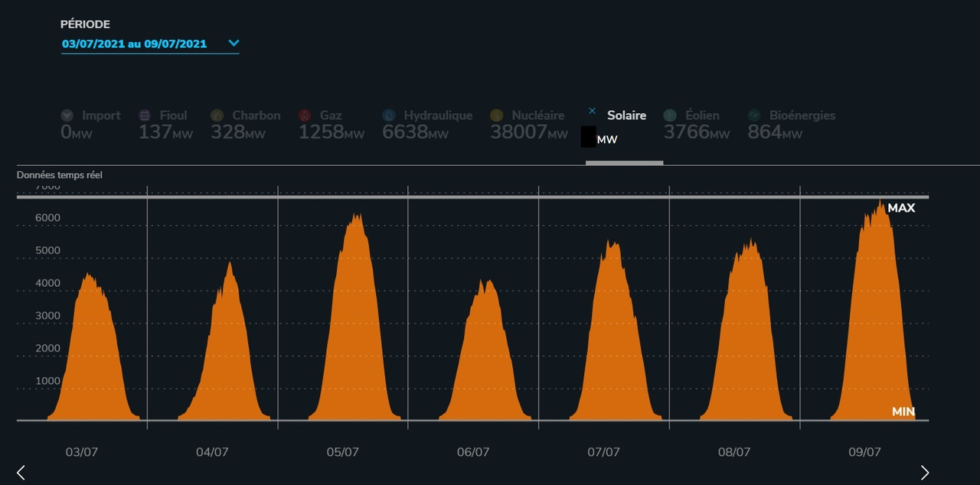The height and width of the screenshot is (485, 980).
Task: Click the 05/07 date axis label
Action: (x=342, y=452)
